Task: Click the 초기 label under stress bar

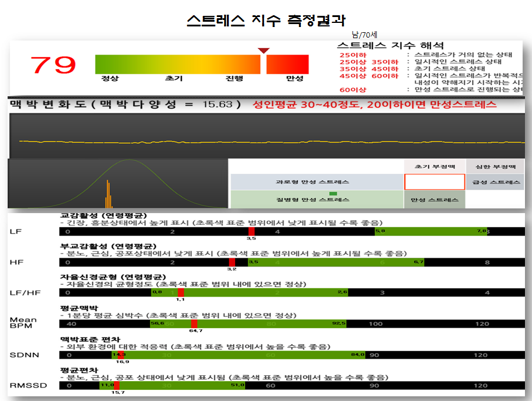Action: coord(174,78)
